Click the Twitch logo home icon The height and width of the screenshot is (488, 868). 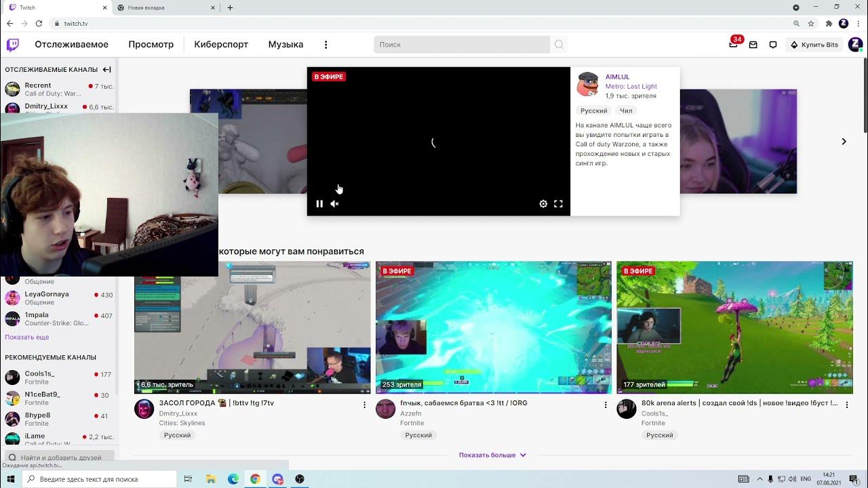click(13, 45)
